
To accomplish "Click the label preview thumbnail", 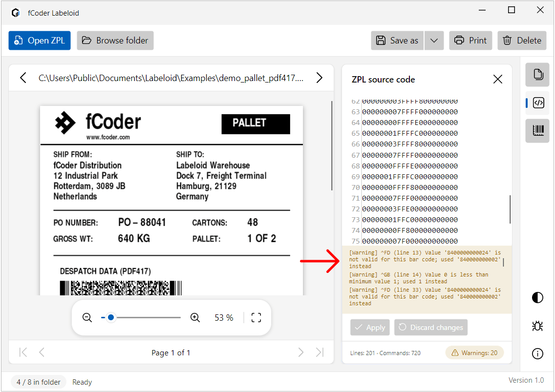I will 171,200.
